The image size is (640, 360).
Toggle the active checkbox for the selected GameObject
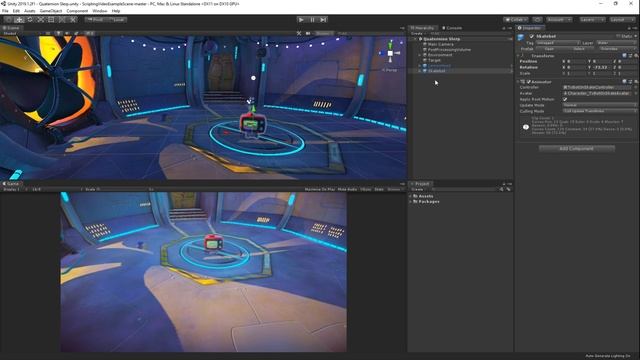pyautogui.click(x=531, y=36)
